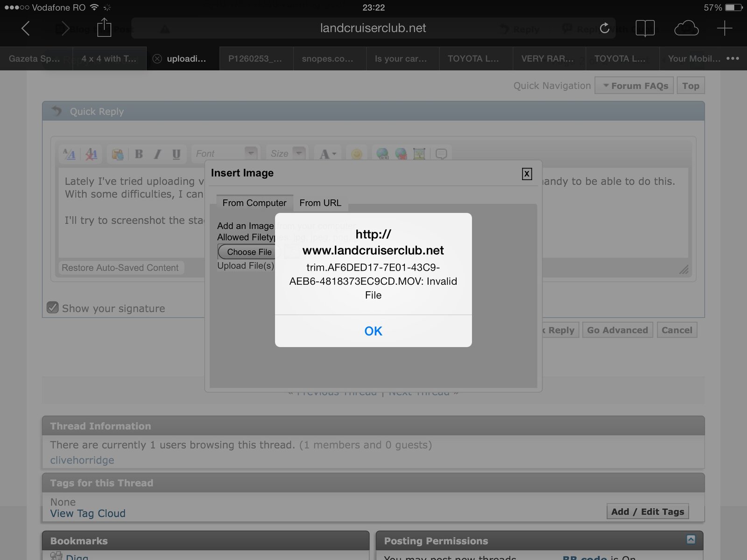The image size is (747, 560).
Task: Collapse the Posting Permissions panel
Action: tap(691, 539)
